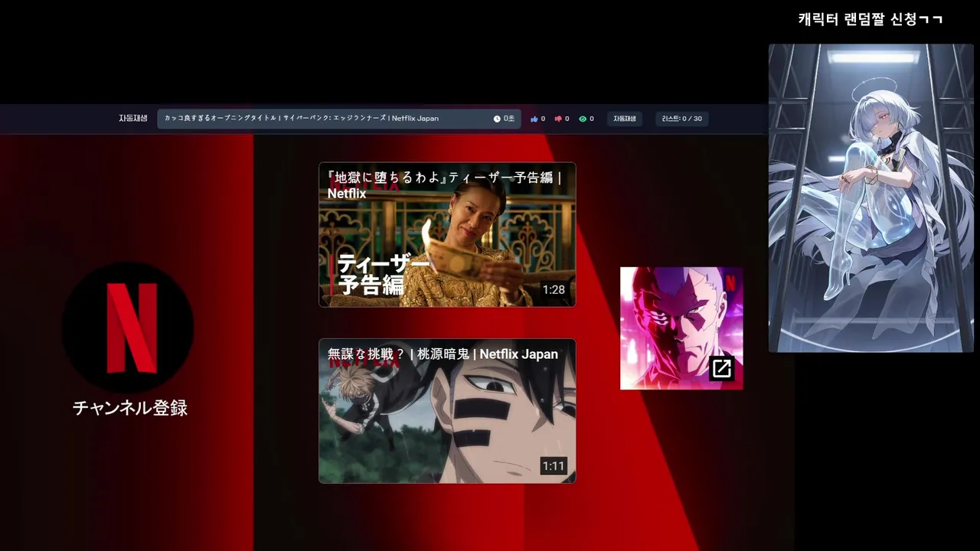Image resolution: width=980 pixels, height=551 pixels.
Task: Click the video title 無謀な挑戦？| 桃源暗鬼 | Netflix Japan
Action: (x=443, y=354)
